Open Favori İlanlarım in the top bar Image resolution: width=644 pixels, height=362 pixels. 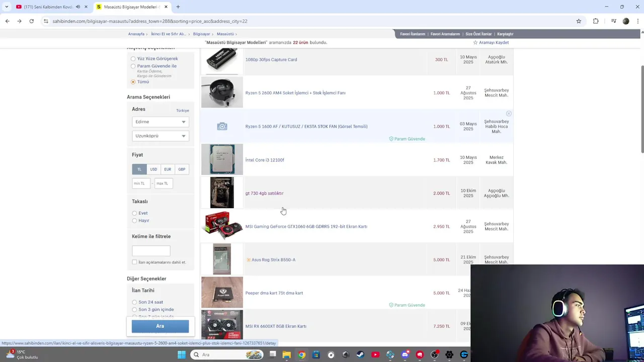tap(413, 34)
